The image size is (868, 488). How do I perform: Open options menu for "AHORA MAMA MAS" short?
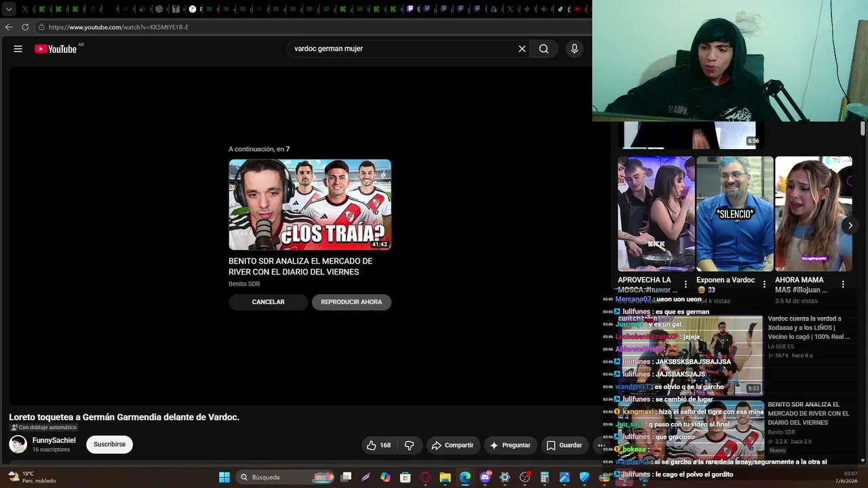pyautogui.click(x=843, y=285)
